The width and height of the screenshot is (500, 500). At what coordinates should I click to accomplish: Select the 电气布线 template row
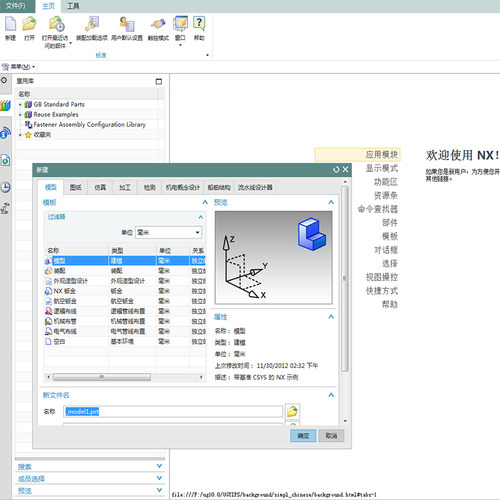click(125, 331)
